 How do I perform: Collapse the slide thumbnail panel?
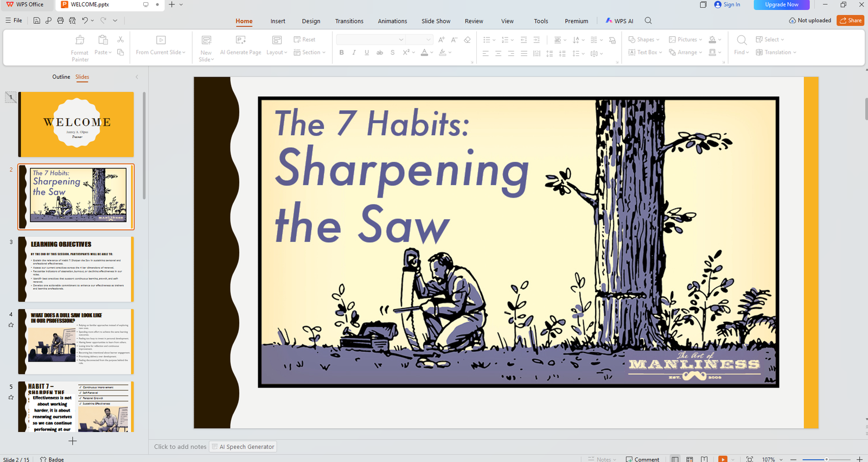pos(137,77)
